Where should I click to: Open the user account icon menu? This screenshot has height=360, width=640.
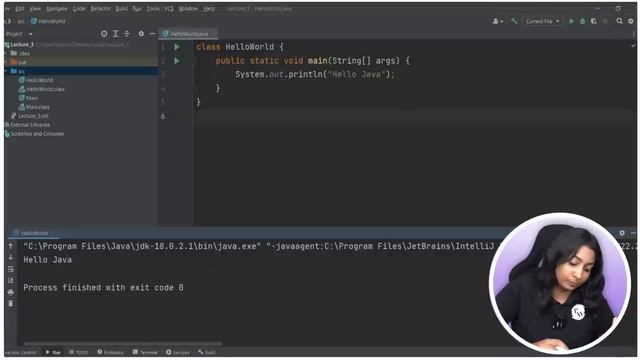click(497, 21)
